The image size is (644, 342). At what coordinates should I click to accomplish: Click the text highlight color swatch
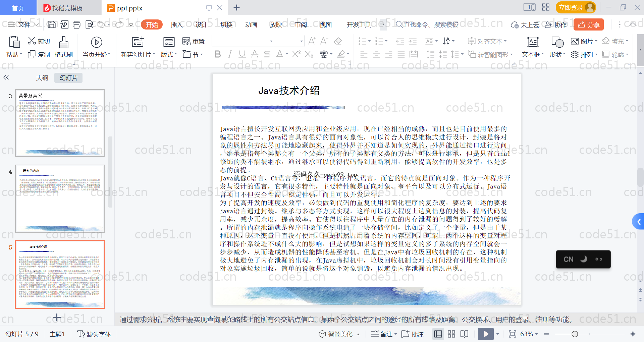(x=341, y=54)
